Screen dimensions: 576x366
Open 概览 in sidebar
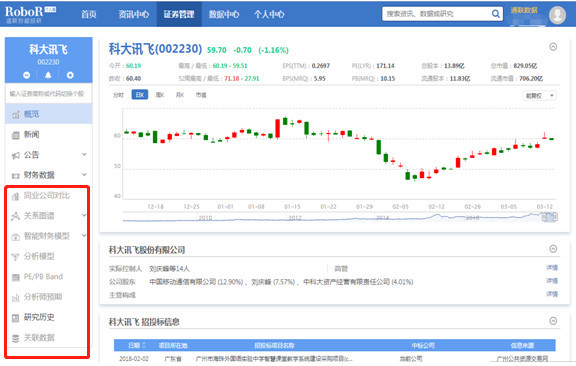(48, 114)
